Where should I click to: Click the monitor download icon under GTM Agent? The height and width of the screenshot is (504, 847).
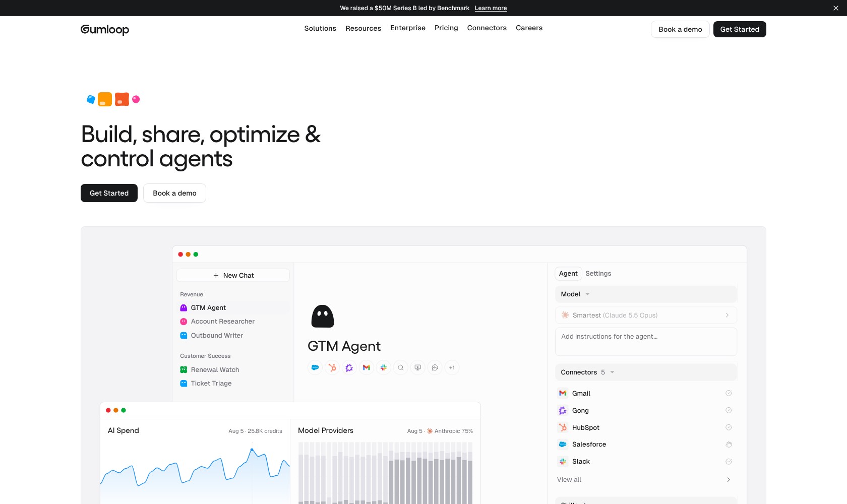[x=418, y=367]
